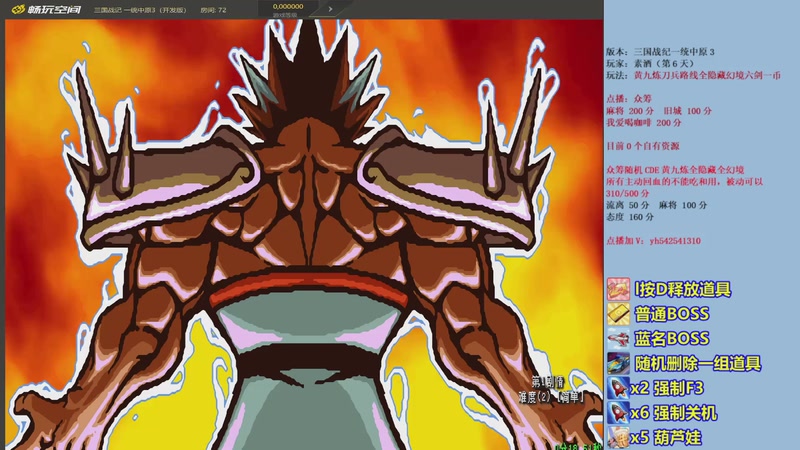Click the 难度(2)【简单】 text in game
This screenshot has height=450, width=800.
pyautogui.click(x=551, y=396)
